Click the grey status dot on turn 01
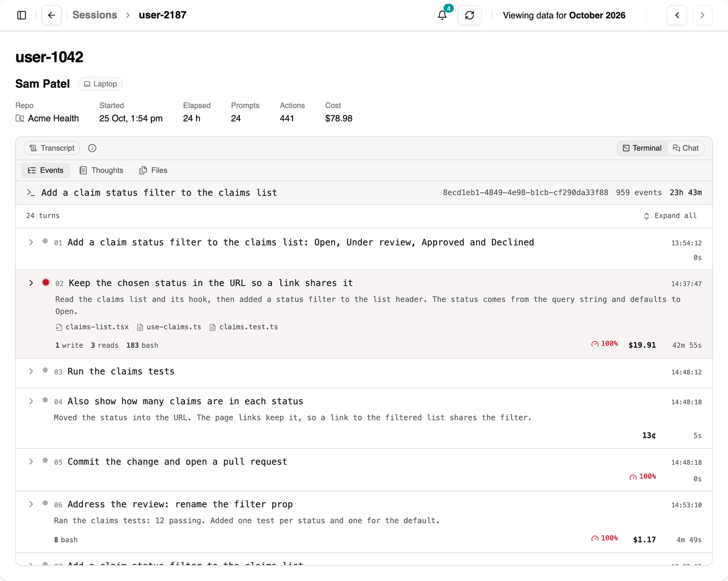The width and height of the screenshot is (728, 581). (45, 241)
